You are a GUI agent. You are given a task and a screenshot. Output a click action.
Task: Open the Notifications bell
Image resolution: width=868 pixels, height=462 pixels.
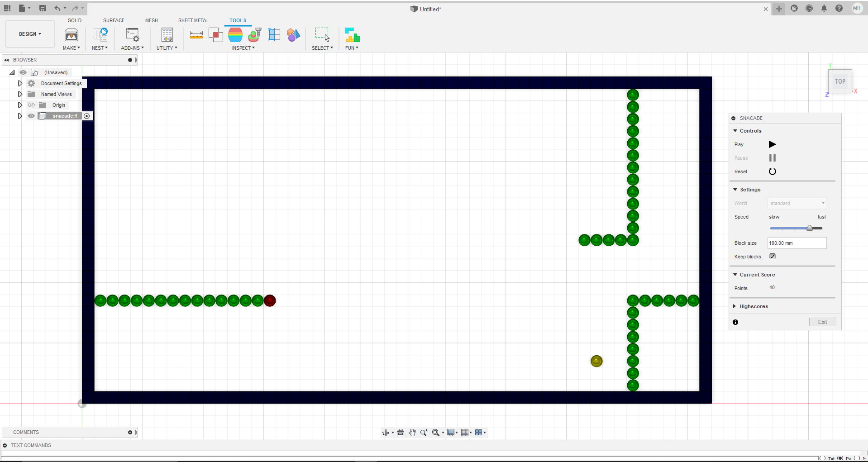coord(824,8)
